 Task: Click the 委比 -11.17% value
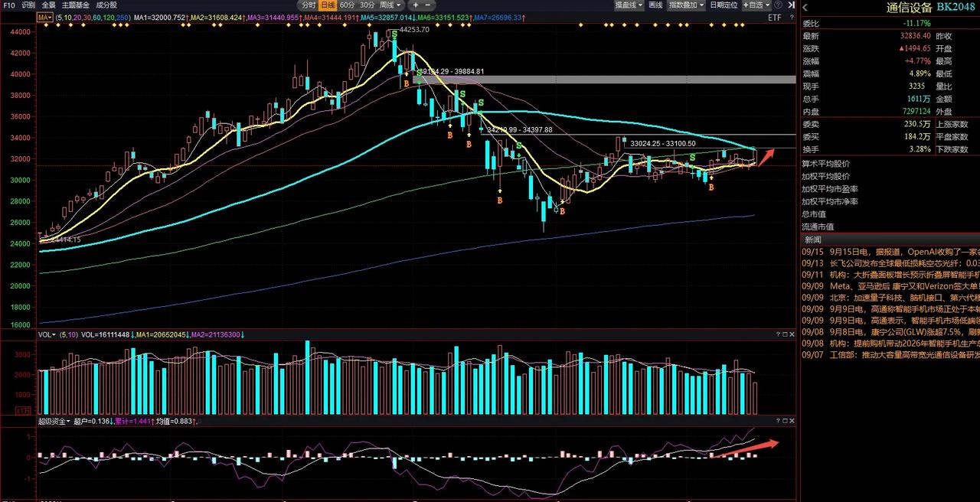tap(918, 23)
